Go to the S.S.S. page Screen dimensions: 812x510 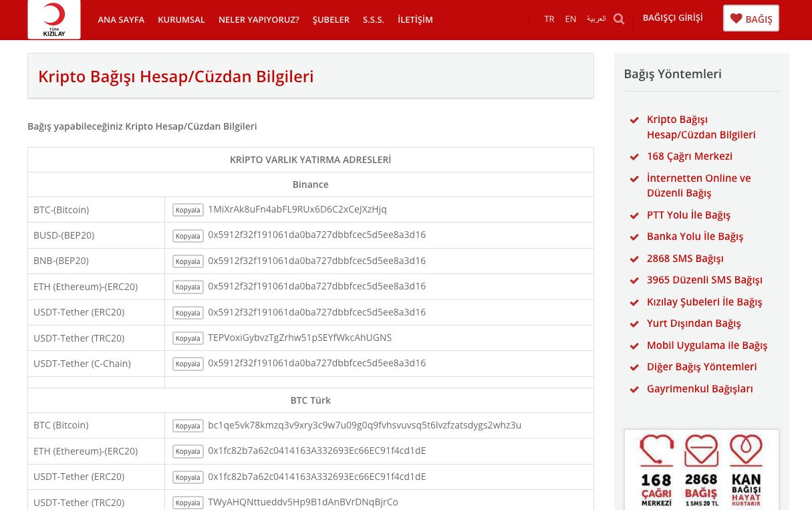pyautogui.click(x=374, y=19)
